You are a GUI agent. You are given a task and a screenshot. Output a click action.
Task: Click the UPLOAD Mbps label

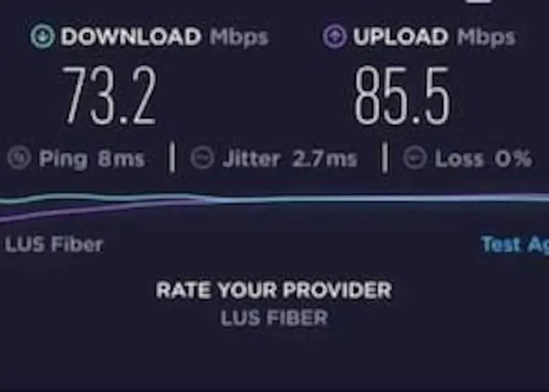tap(434, 37)
